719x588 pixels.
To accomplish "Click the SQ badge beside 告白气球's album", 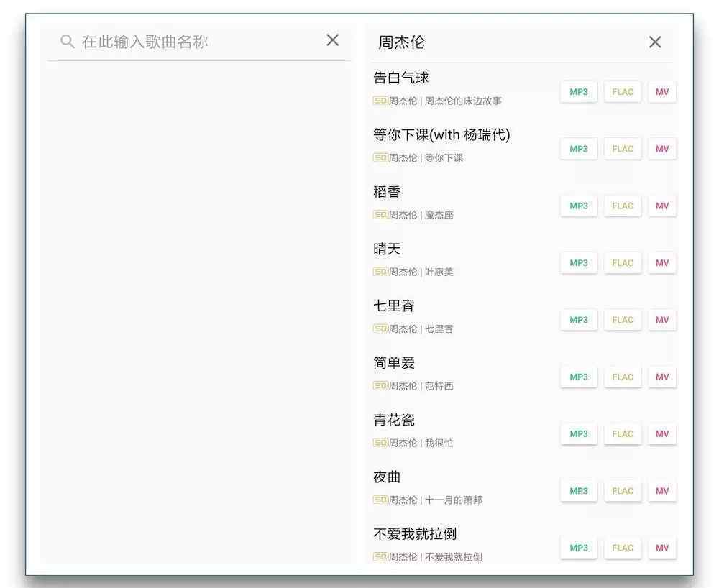I will point(380,101).
